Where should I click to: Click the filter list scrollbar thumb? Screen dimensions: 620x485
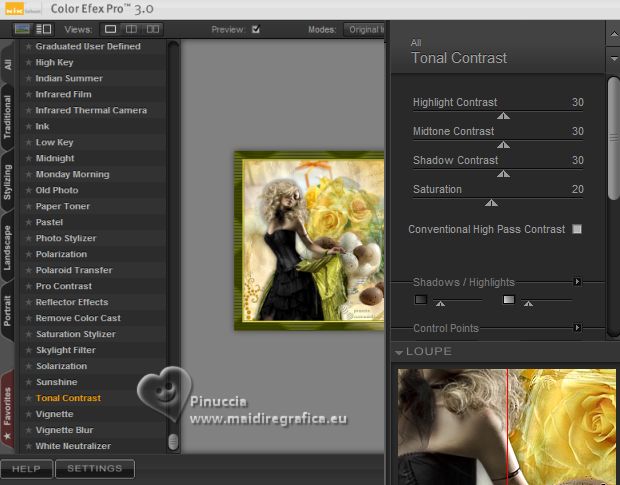tap(173, 442)
